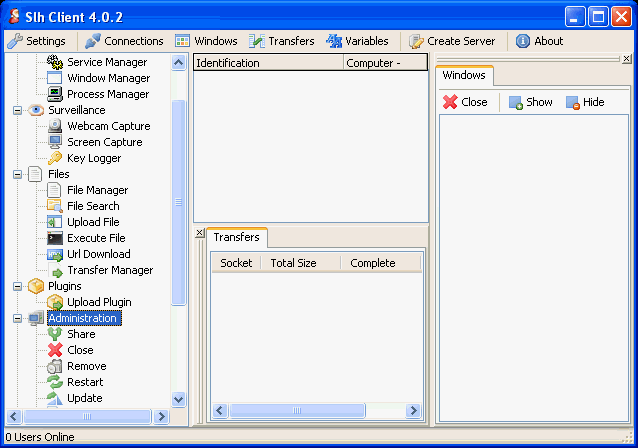Screen dimensions: 638x448
Task: Close the Transfers panel with its X
Action: point(199,233)
